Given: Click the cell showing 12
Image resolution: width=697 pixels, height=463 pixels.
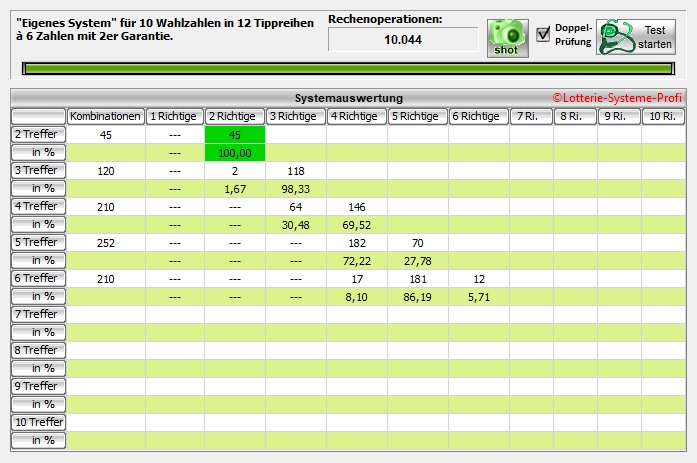Looking at the screenshot, I should tap(478, 279).
